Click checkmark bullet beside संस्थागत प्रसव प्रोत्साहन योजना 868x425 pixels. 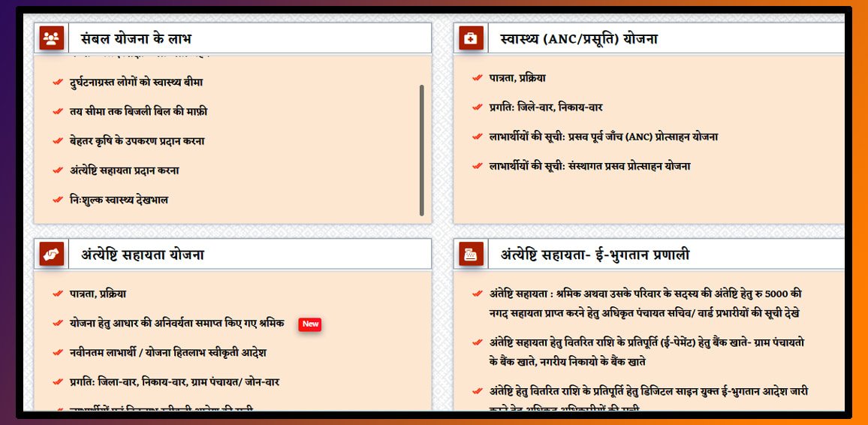[478, 166]
